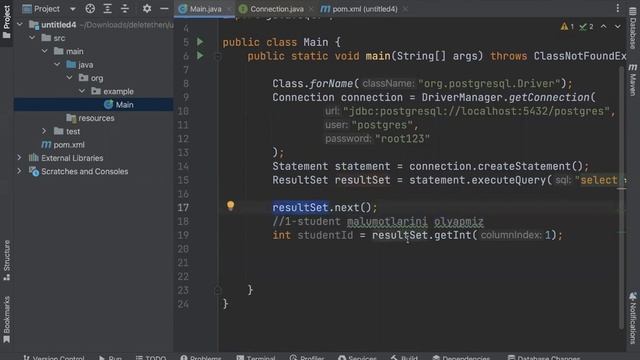Image resolution: width=640 pixels, height=360 pixels.
Task: Open the Profiler tool window
Action: tap(307, 357)
